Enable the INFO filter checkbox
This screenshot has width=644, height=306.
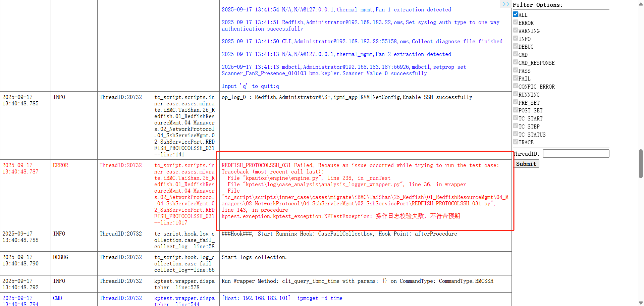pyautogui.click(x=516, y=39)
